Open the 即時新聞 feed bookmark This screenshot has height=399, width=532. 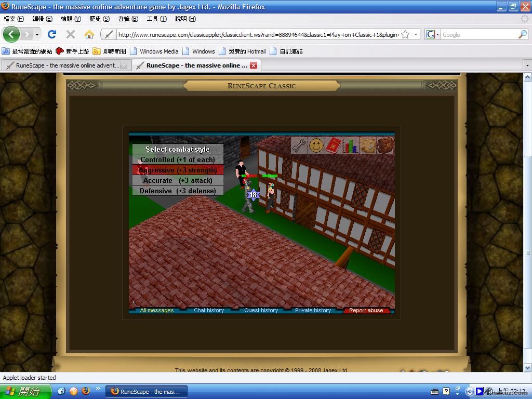click(x=109, y=51)
